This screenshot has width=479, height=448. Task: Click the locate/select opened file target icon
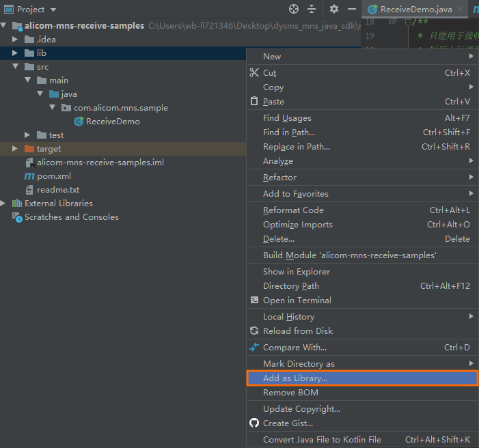pyautogui.click(x=294, y=9)
